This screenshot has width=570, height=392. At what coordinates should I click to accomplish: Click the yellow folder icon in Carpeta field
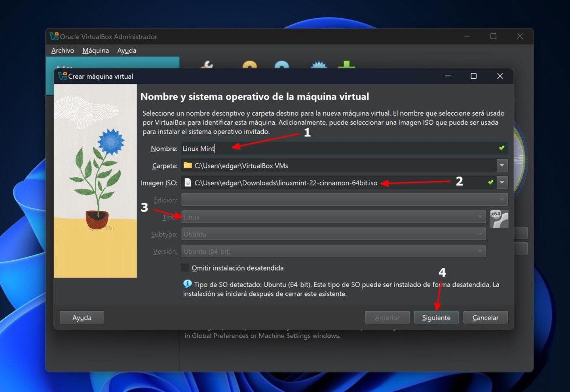[188, 165]
